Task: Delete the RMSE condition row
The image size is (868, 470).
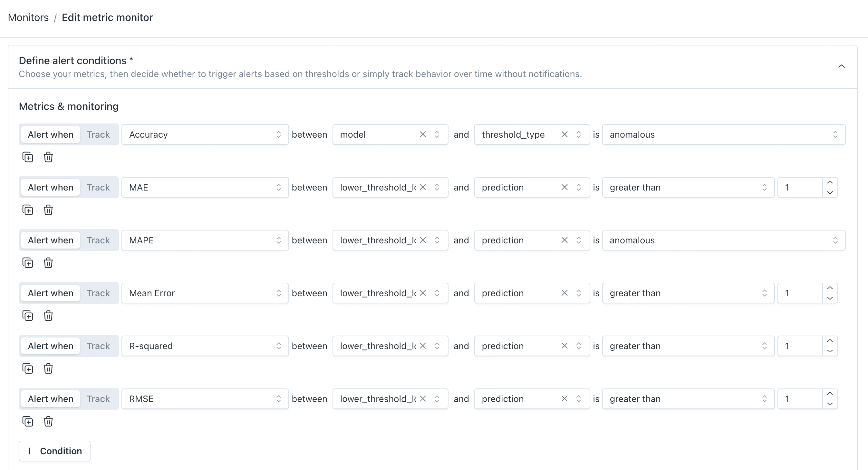Action: (48, 421)
